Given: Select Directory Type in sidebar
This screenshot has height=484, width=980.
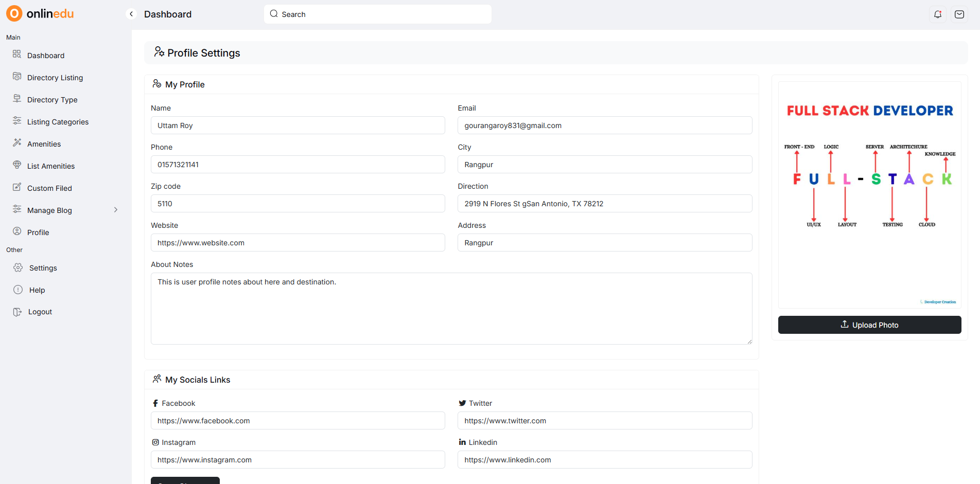Looking at the screenshot, I should [52, 100].
